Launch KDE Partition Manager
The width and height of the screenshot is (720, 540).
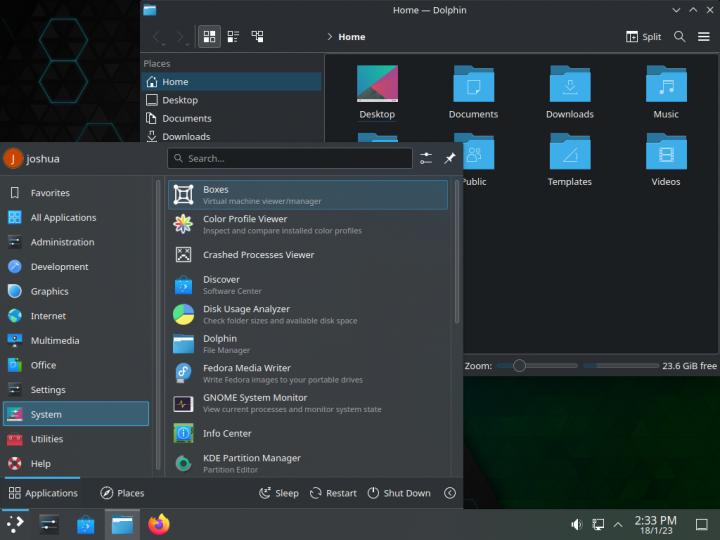pyautogui.click(x=308, y=463)
